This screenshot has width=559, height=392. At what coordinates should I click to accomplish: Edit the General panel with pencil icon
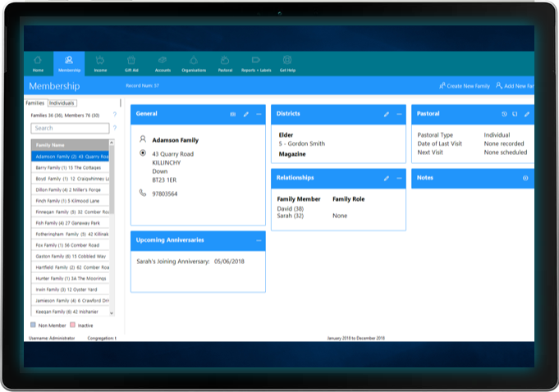tap(245, 114)
